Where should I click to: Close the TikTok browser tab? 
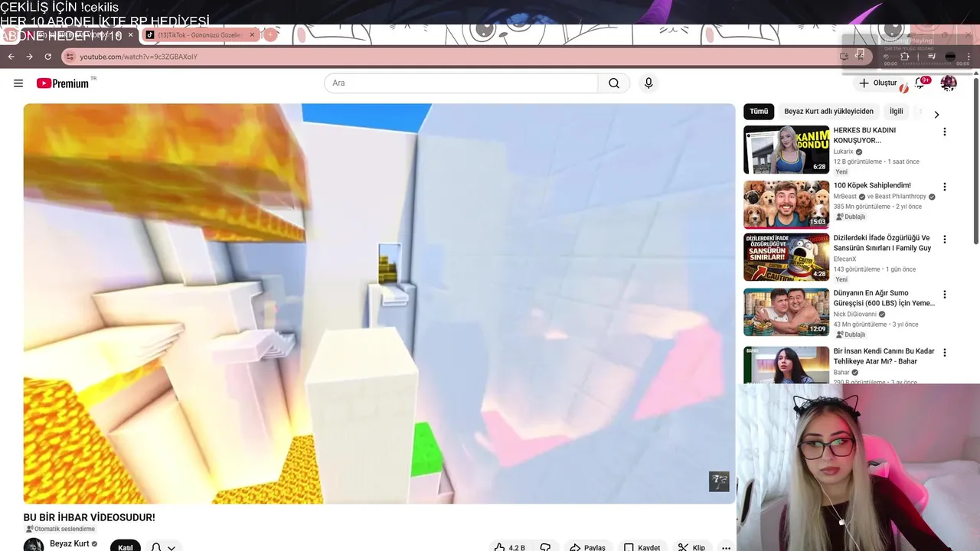(252, 34)
